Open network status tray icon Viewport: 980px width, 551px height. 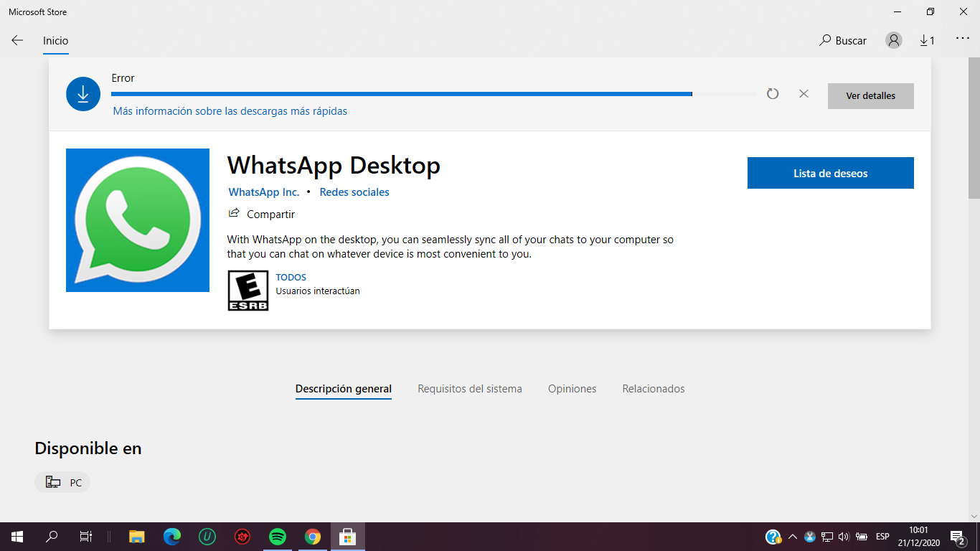[827, 537]
